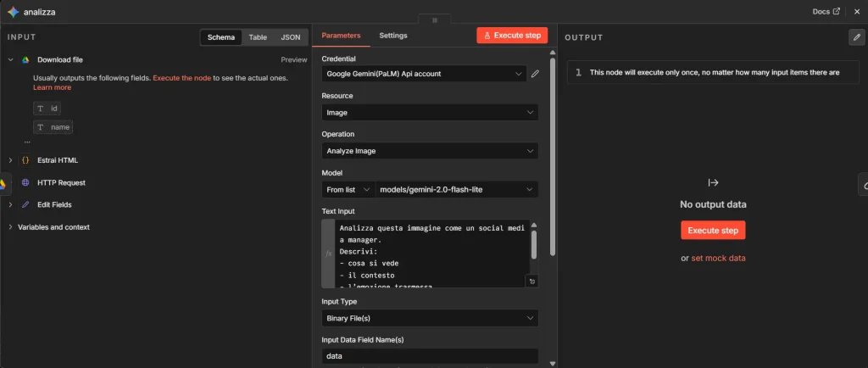868x368 pixels.
Task: Click the Text Input scrollbar
Action: pos(534,244)
